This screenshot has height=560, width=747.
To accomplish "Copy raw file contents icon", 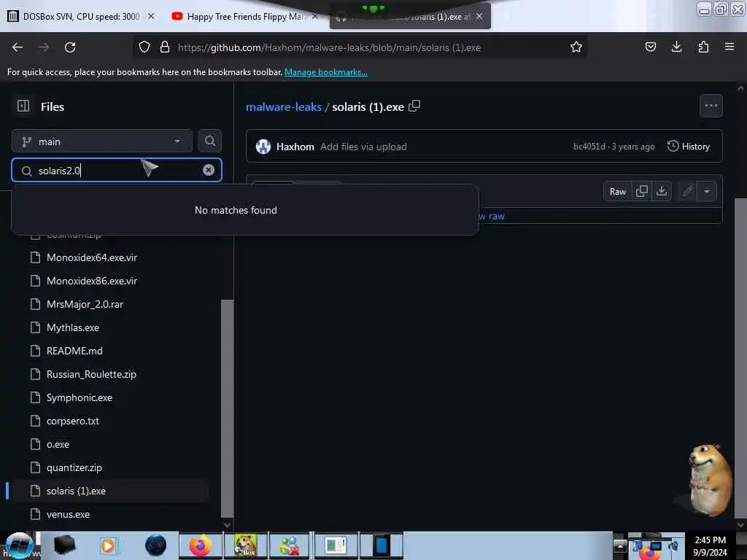I will coord(642,192).
